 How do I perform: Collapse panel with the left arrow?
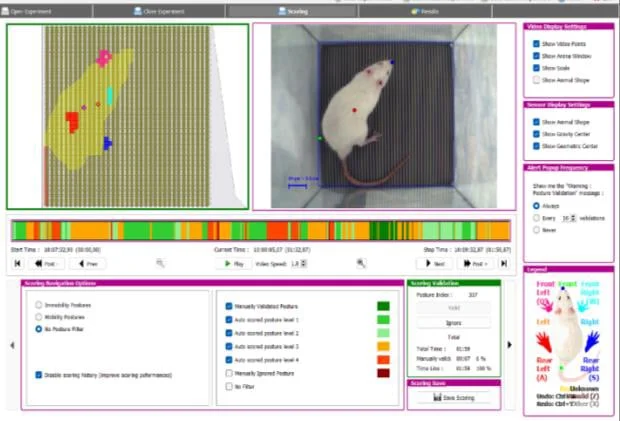[12, 345]
